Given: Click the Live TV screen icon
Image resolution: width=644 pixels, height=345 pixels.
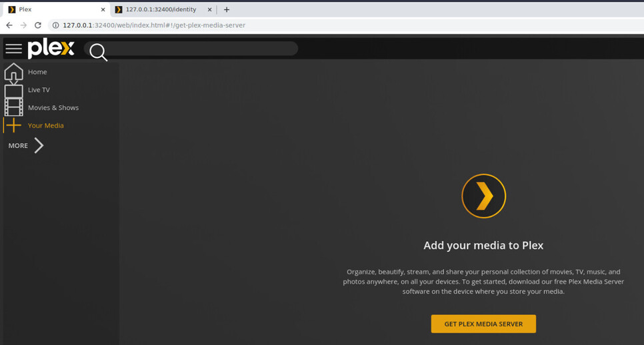Looking at the screenshot, I should [x=13, y=90].
